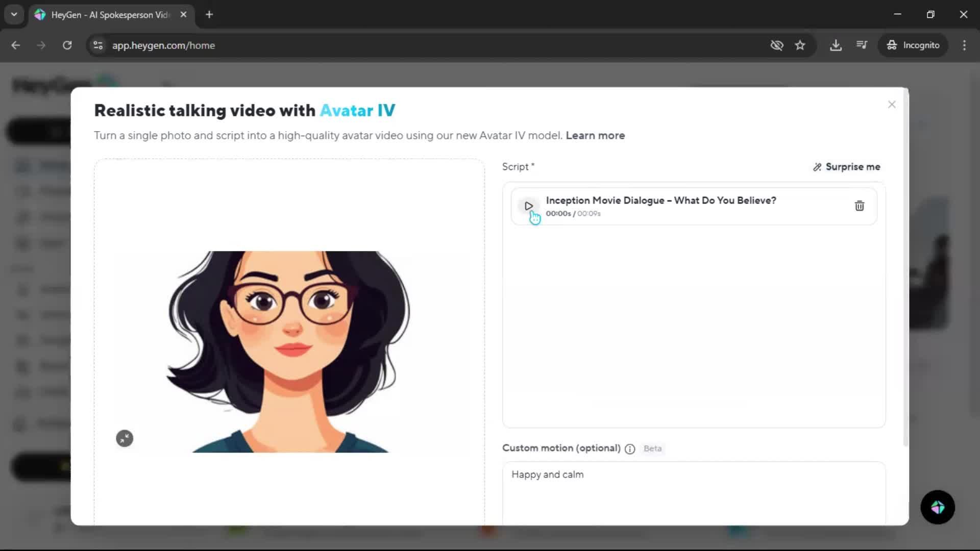Open the HeyGen assistant floating button
The height and width of the screenshot is (551, 980).
[937, 507]
